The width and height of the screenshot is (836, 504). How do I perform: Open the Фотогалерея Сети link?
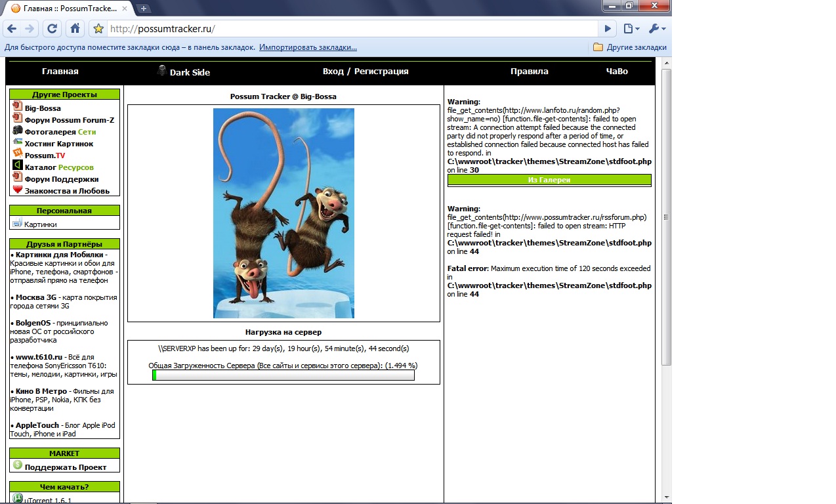coord(60,132)
